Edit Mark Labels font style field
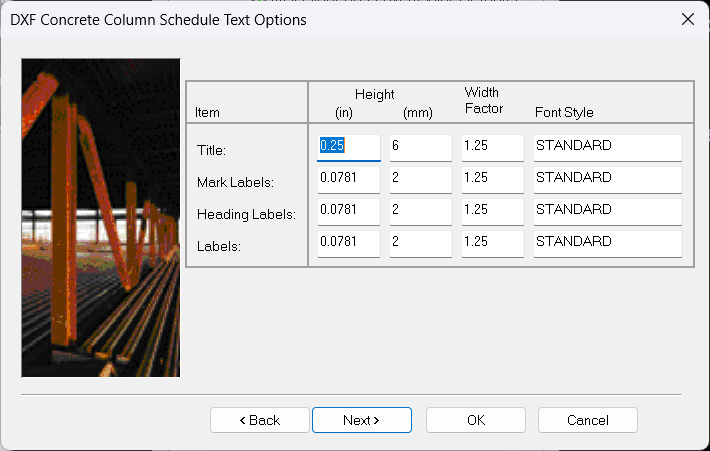710x451 pixels. pos(607,178)
